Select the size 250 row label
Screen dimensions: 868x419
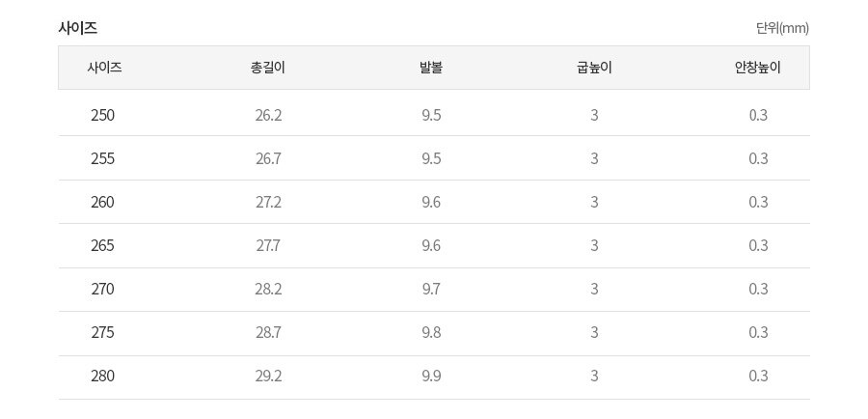pos(102,115)
